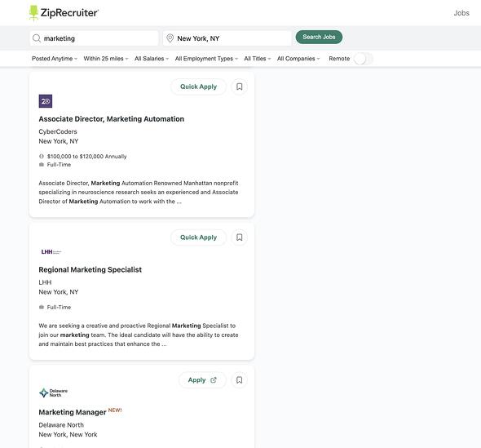Click the CyberCoders company logo
Viewport: 481px width, 448px height.
46,101
